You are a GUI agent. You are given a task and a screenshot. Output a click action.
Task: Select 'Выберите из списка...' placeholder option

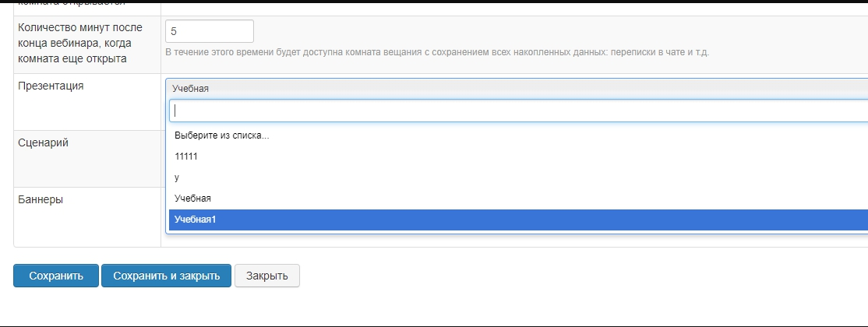(x=222, y=135)
